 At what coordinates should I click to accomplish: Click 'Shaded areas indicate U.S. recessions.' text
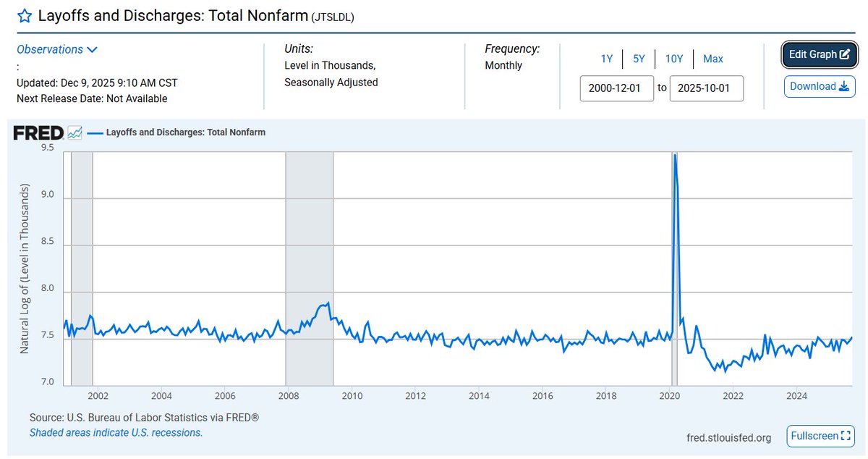(116, 432)
